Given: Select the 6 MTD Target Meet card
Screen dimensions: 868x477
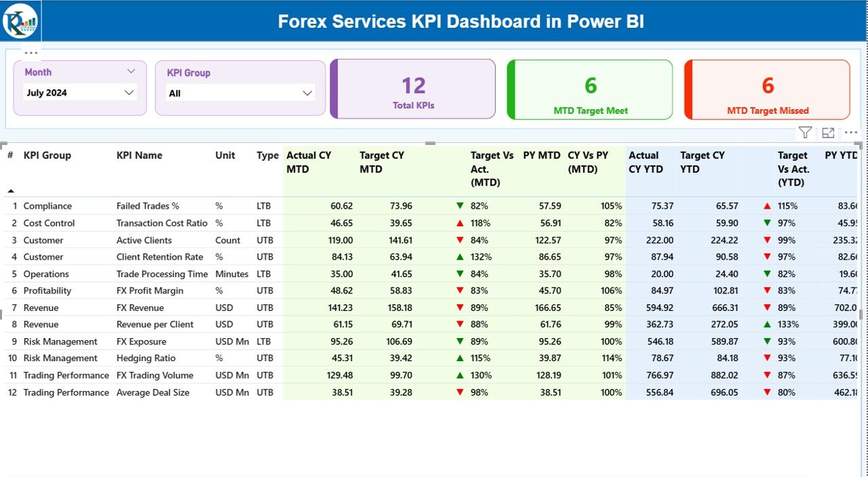Looking at the screenshot, I should (589, 89).
